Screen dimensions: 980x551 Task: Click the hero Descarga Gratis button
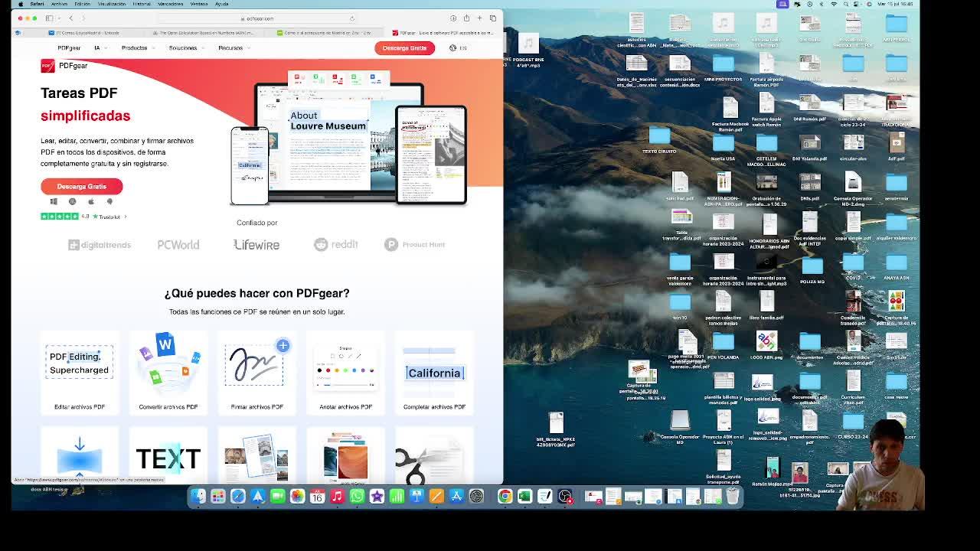82,186
